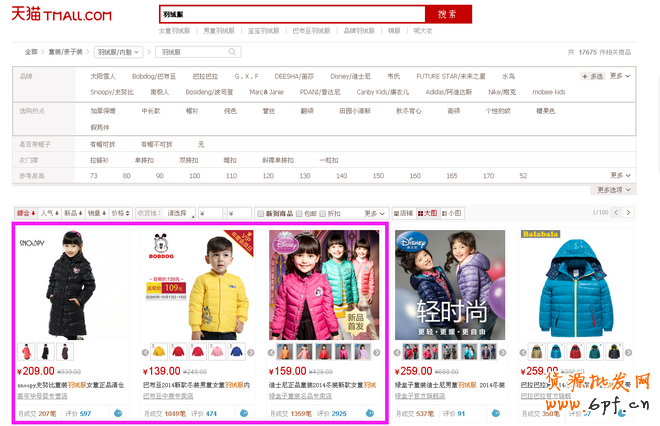The image size is (660, 426).
Task: Click right arrow on Disney product thumbnails
Action: point(376,352)
